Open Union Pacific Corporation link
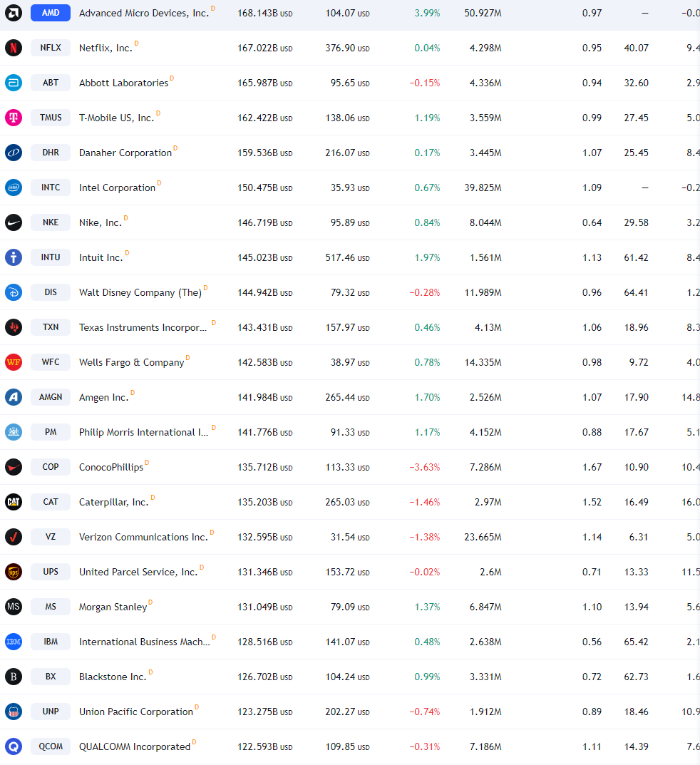 [x=136, y=712]
